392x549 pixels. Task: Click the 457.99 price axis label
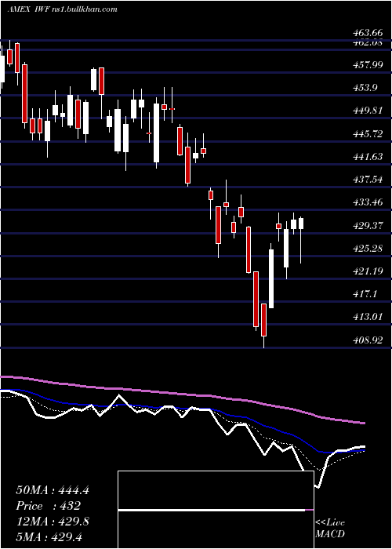pos(368,65)
